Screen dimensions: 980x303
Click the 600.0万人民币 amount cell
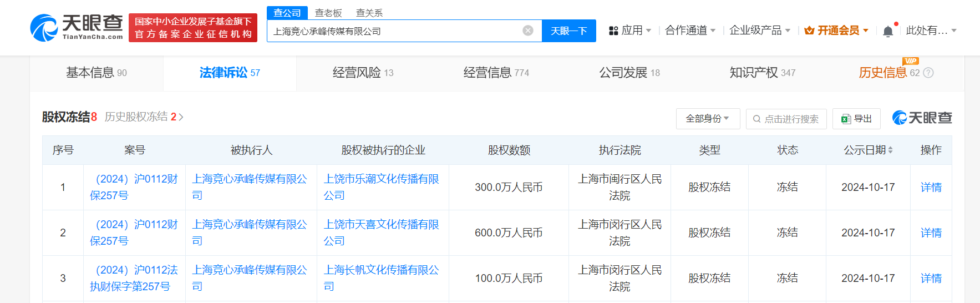click(x=509, y=233)
